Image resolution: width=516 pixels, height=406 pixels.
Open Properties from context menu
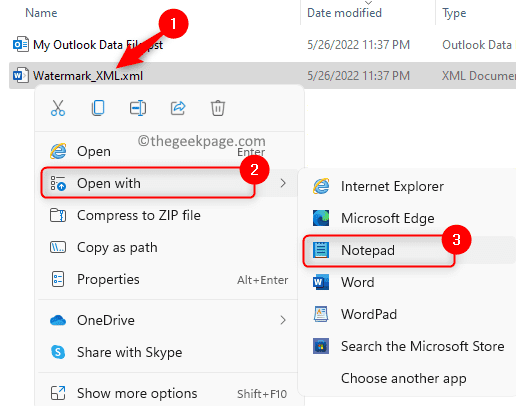[169, 279]
